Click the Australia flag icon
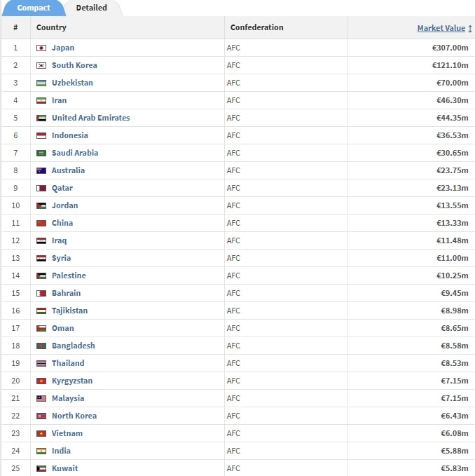The width and height of the screenshot is (475, 476). coord(41,170)
